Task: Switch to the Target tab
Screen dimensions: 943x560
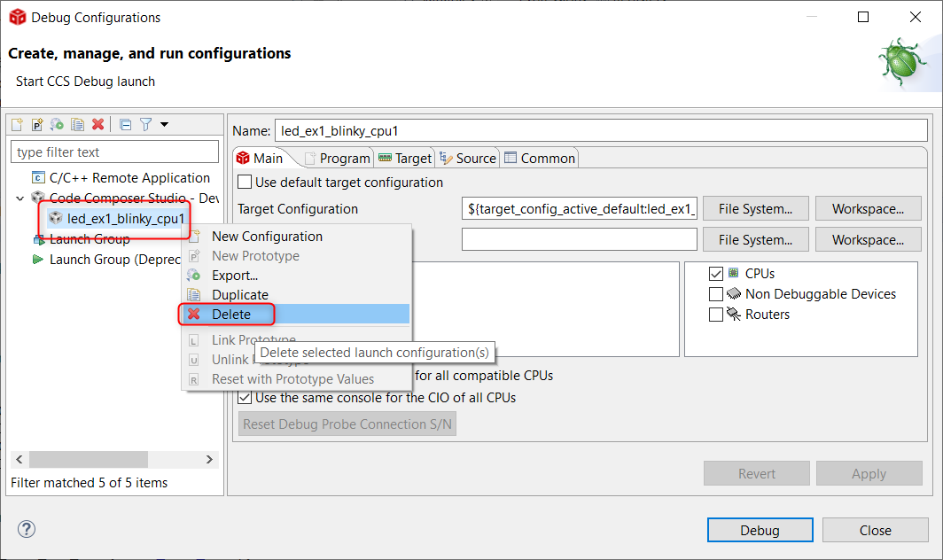Action: 405,159
